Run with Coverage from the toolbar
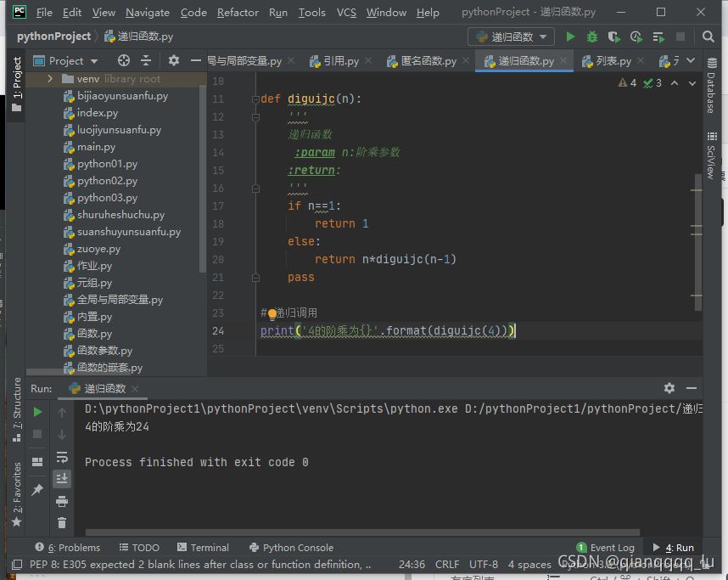 (x=614, y=37)
